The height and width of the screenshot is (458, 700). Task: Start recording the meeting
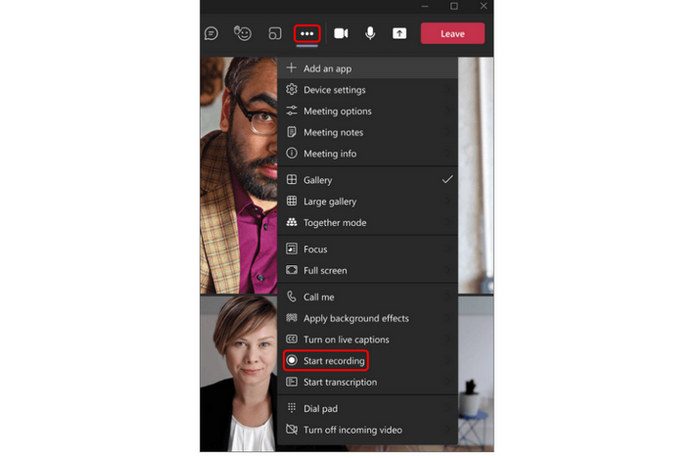coord(367,361)
